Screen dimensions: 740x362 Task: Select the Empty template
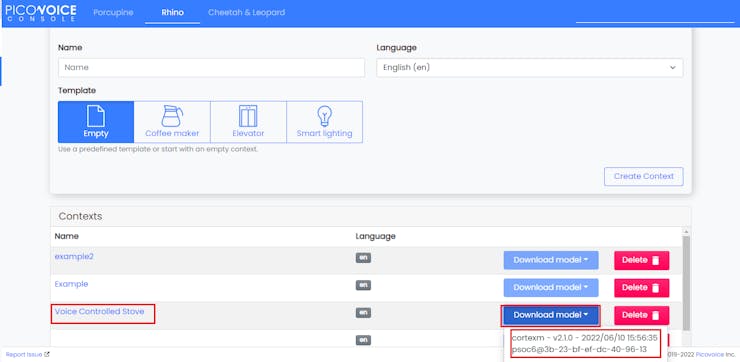point(96,122)
